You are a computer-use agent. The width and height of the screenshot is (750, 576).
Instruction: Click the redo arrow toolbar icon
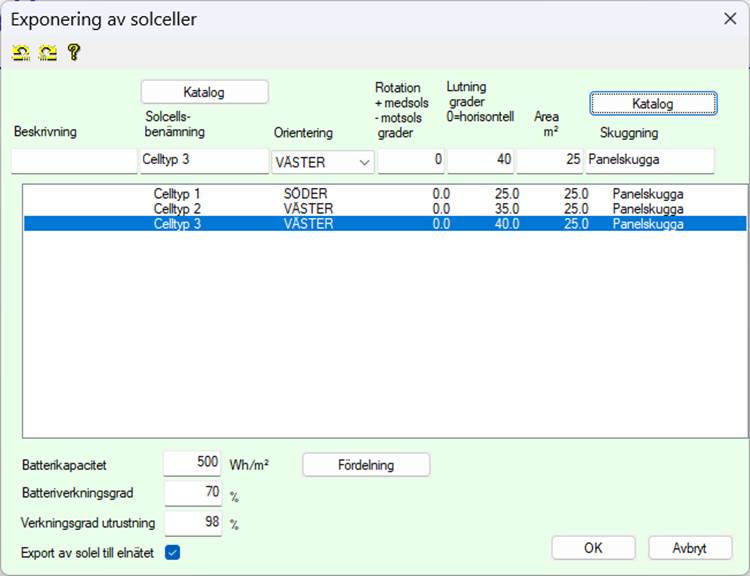[x=47, y=53]
